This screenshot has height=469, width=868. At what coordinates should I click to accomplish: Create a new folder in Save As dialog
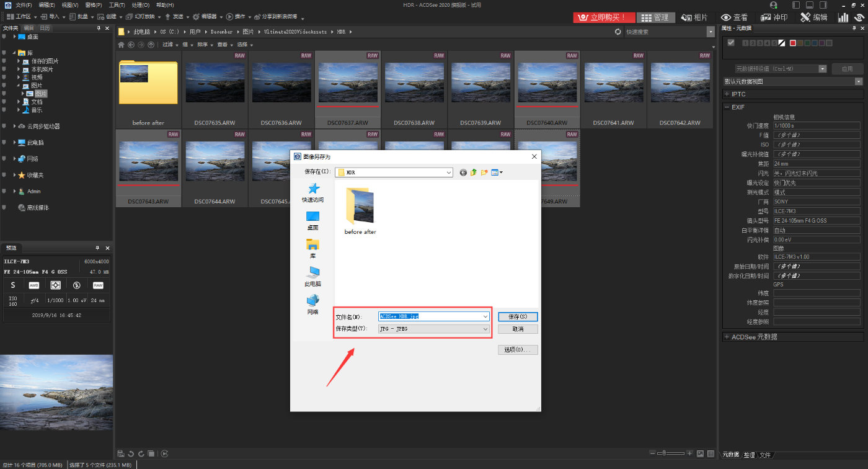tap(485, 172)
